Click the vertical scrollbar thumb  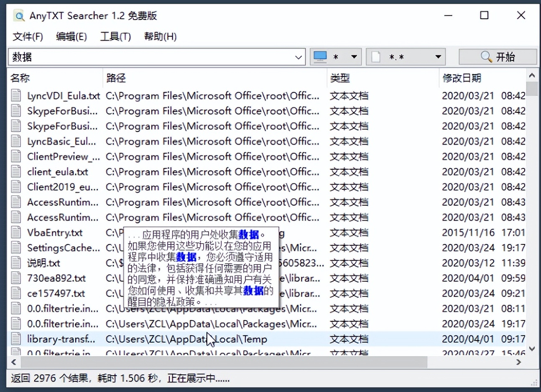[532, 89]
